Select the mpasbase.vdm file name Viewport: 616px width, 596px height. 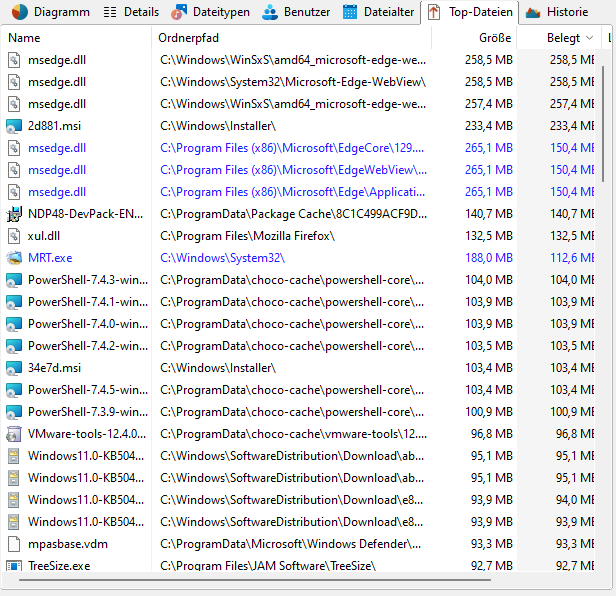[68, 544]
